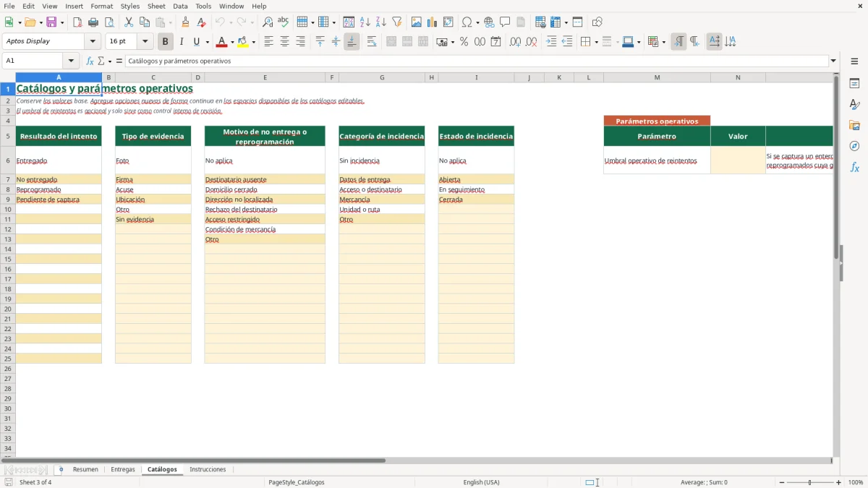This screenshot has width=868, height=488.
Task: Click Add Decimal Place icon
Action: pos(516,42)
